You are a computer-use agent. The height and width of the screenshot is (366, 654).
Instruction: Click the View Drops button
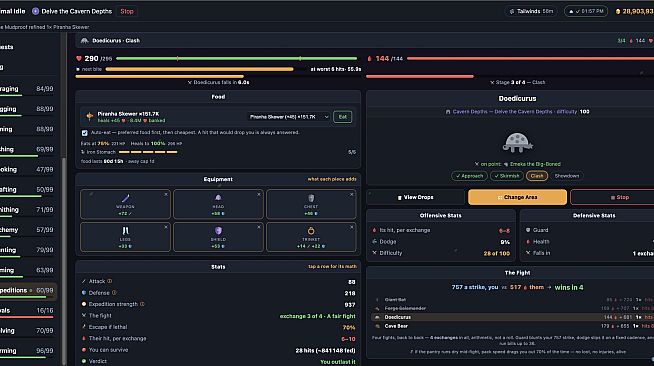[415, 197]
